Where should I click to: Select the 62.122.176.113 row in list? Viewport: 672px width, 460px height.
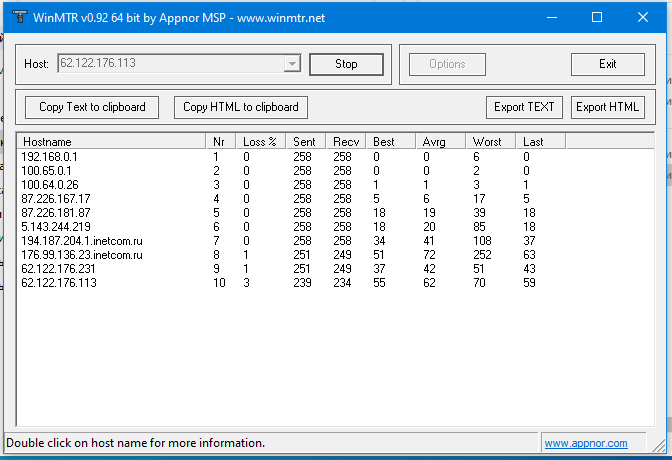(x=58, y=283)
